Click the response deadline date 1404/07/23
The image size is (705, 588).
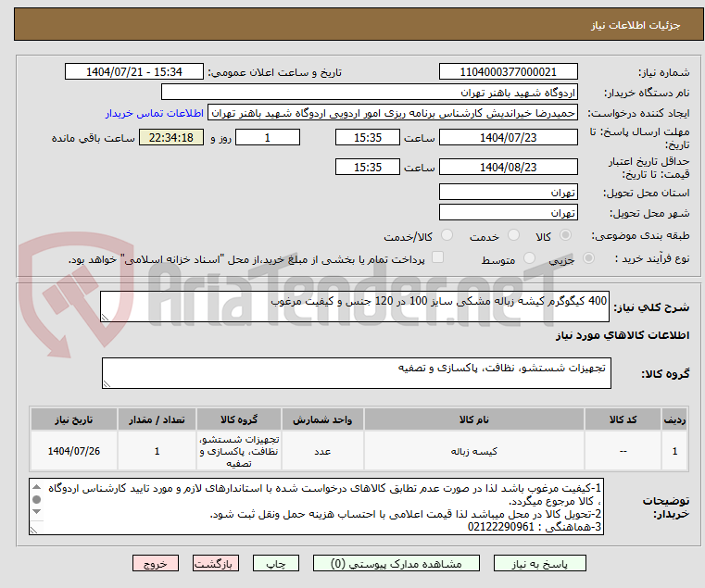coord(509,138)
